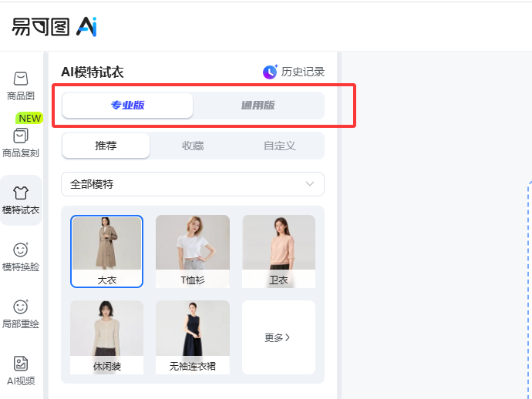Viewport: 532px width, 399px height.
Task: Click the 易可图 AI logo
Action: pyautogui.click(x=54, y=27)
